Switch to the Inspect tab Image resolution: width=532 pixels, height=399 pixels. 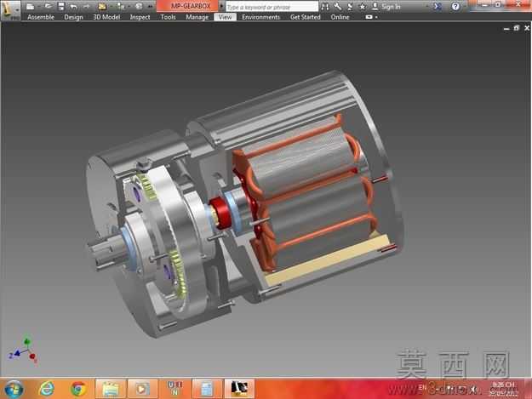click(140, 17)
